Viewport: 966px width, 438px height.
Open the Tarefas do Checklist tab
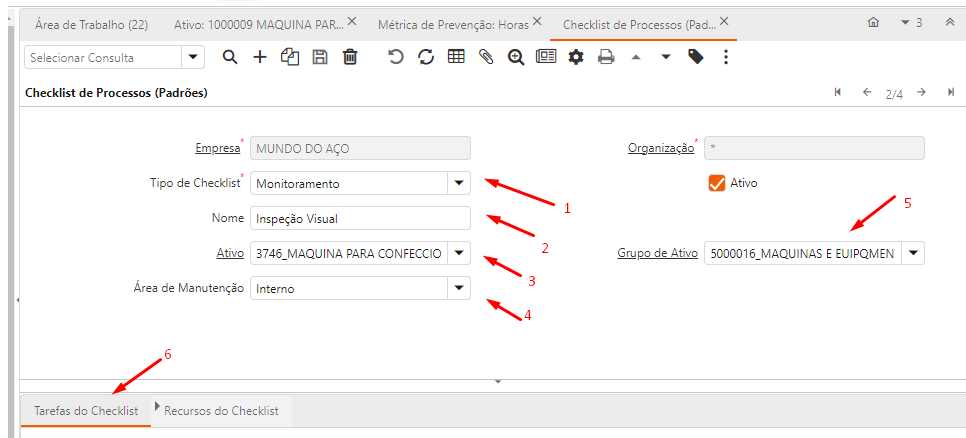coord(86,410)
